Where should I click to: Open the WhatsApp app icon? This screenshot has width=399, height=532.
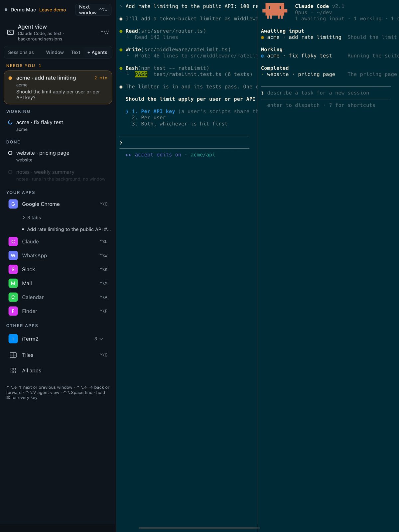click(13, 255)
